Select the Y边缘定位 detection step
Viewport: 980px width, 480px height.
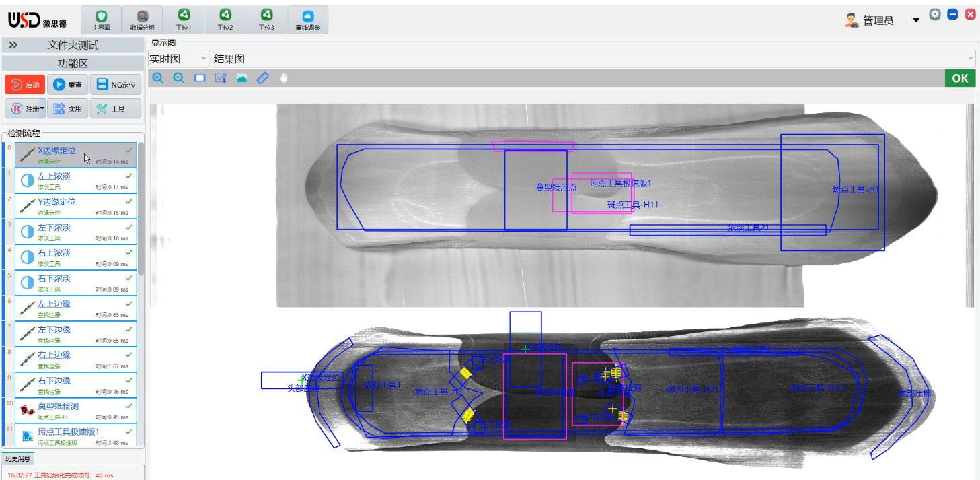tap(75, 206)
